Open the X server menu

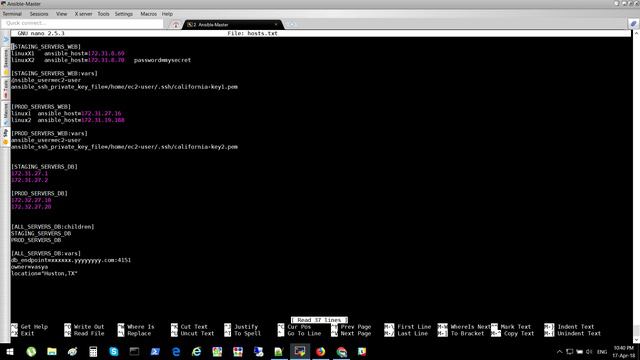[x=83, y=14]
